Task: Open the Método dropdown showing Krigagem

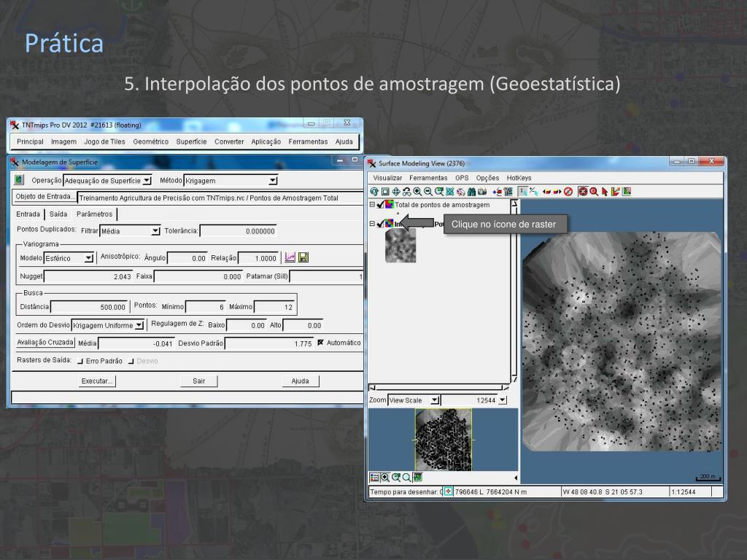Action: 230,181
